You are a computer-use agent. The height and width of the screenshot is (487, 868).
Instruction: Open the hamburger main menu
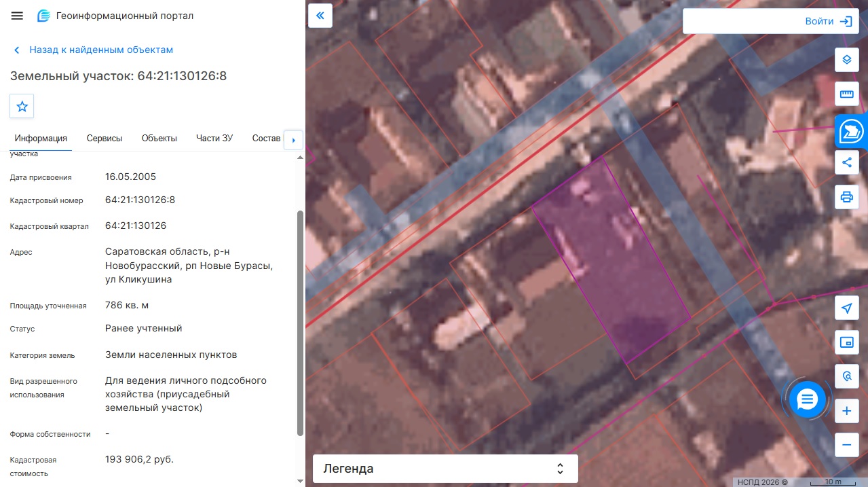click(x=17, y=16)
